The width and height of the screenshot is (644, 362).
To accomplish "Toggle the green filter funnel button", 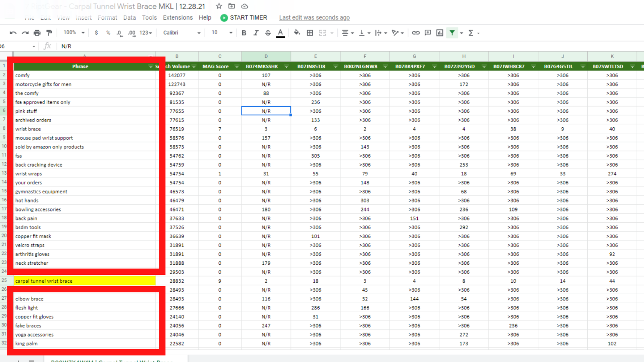I will (x=452, y=33).
